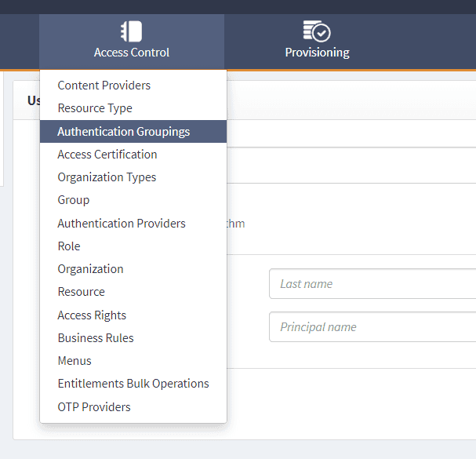
Task: Click the Menus entry
Action: (x=74, y=361)
